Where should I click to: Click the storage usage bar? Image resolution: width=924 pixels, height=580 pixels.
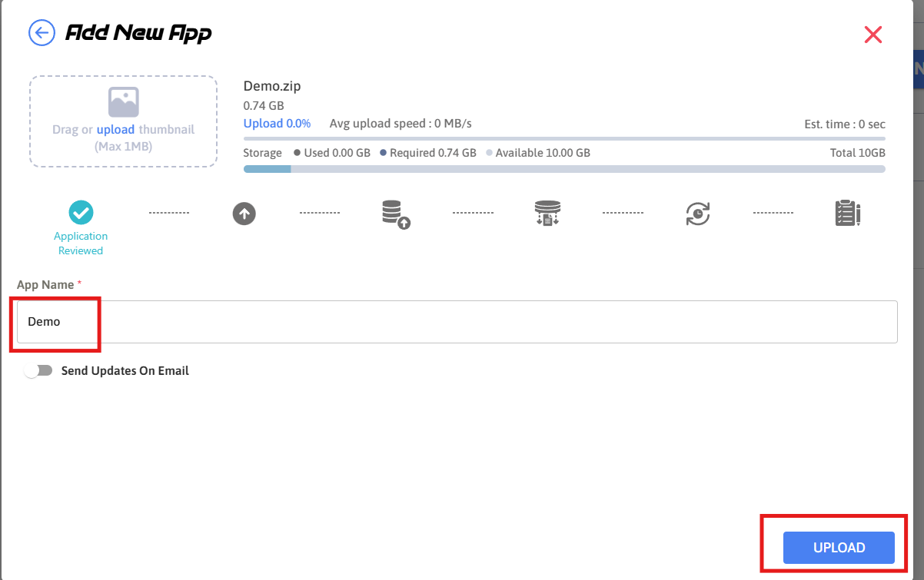tap(563, 169)
